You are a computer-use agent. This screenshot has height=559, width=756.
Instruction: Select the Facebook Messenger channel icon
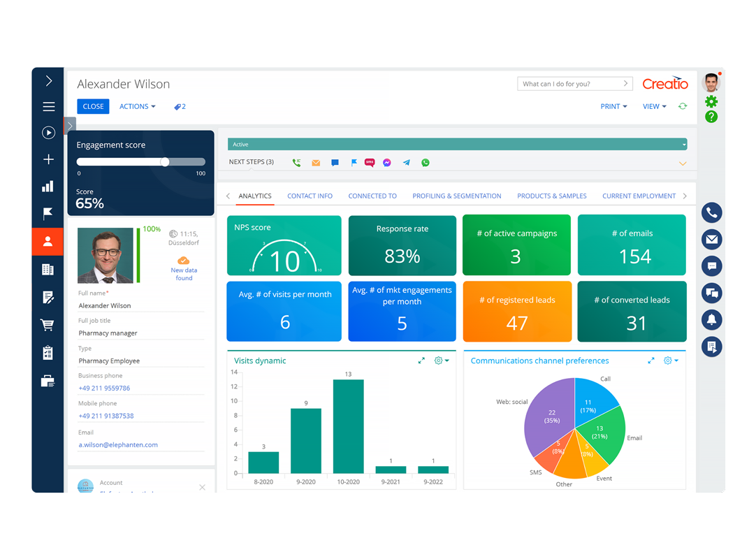386,162
